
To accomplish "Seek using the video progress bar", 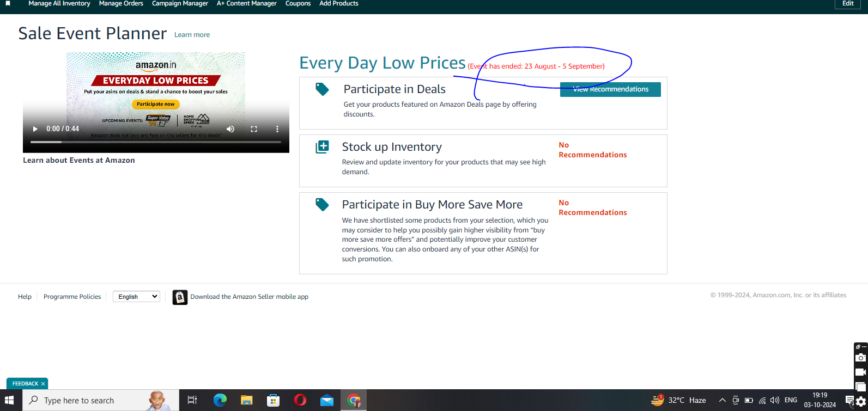I will click(156, 142).
